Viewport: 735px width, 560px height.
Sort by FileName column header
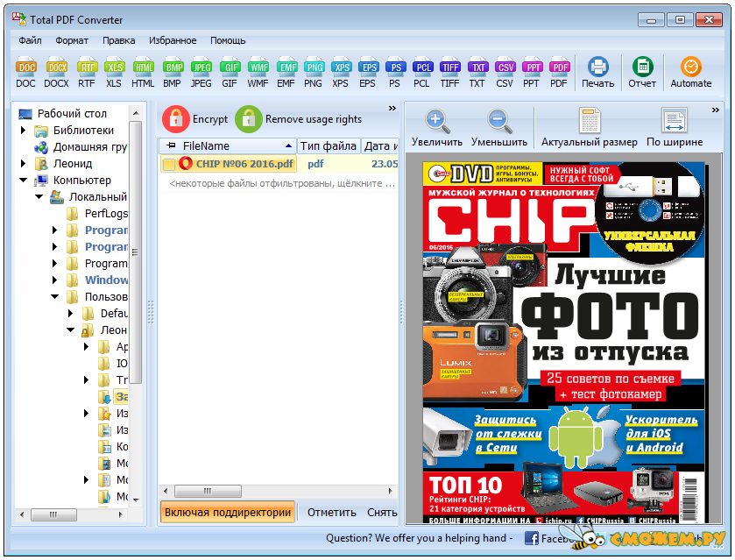click(x=228, y=145)
